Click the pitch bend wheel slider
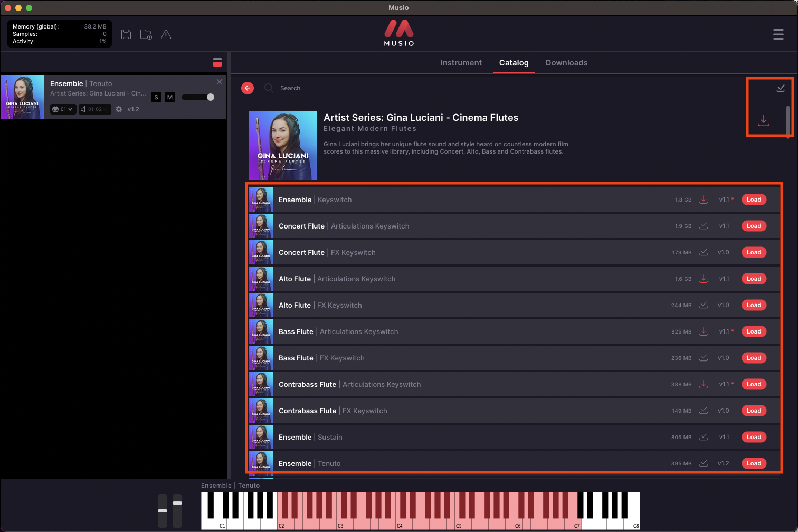Image resolution: width=798 pixels, height=532 pixels. click(163, 511)
